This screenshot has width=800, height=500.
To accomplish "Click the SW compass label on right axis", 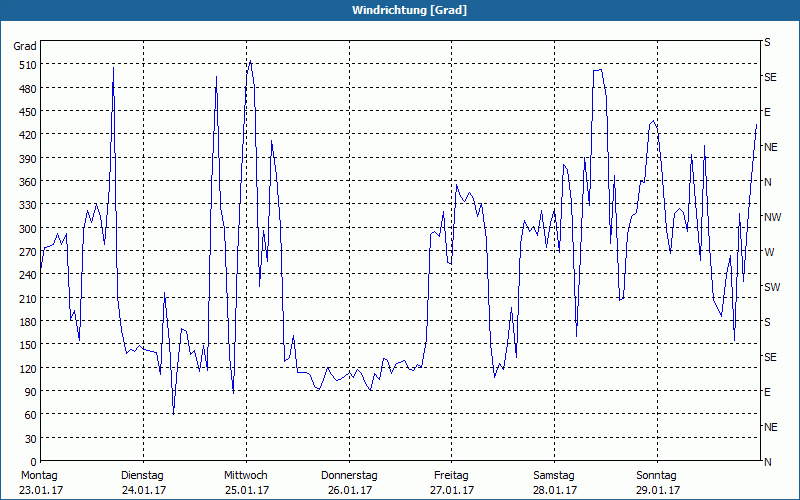I will click(772, 287).
